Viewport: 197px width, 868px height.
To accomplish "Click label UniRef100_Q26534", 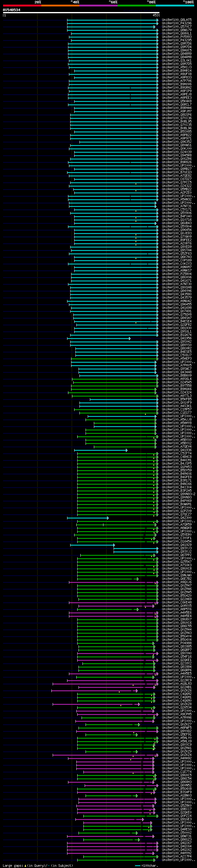I will (x=177, y=707).
